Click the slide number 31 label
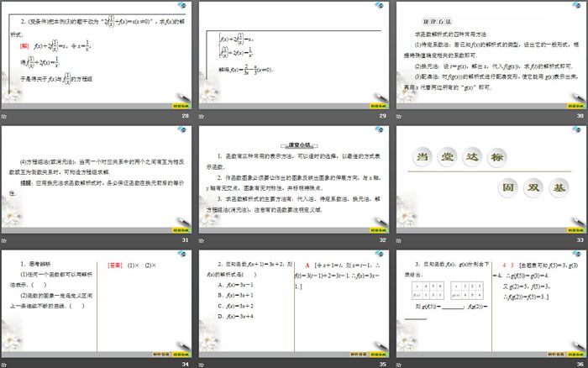The image size is (588, 368). click(186, 240)
